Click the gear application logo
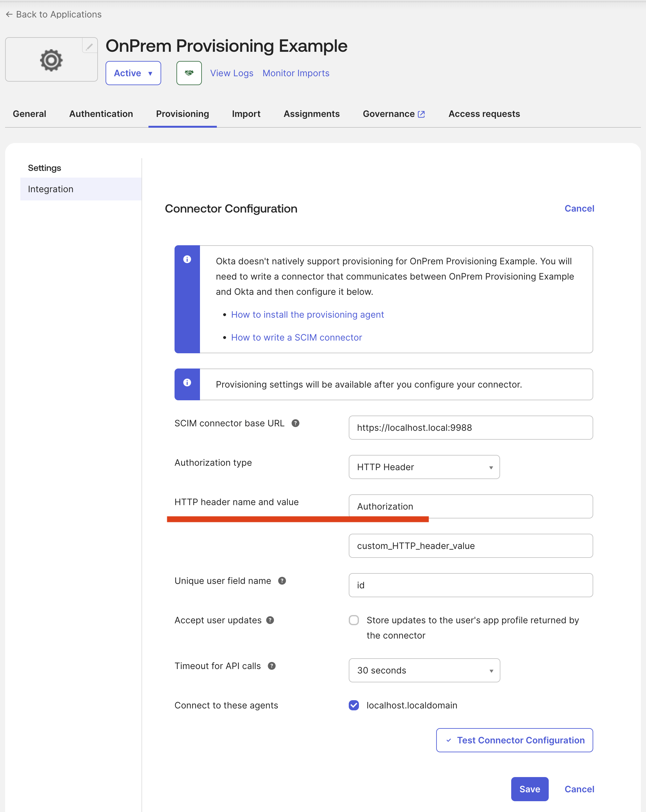The height and width of the screenshot is (812, 646). coord(51,60)
